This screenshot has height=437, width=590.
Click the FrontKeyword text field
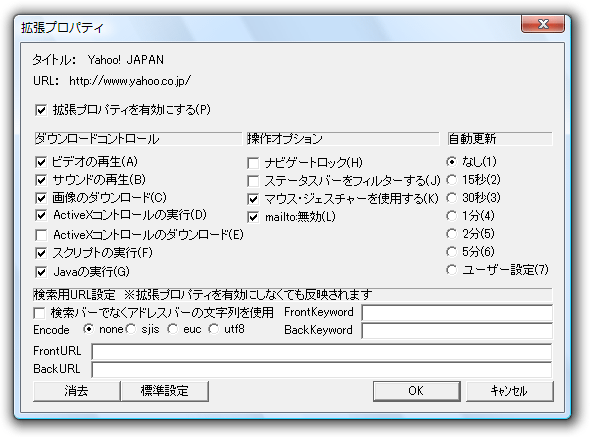[x=457, y=313]
